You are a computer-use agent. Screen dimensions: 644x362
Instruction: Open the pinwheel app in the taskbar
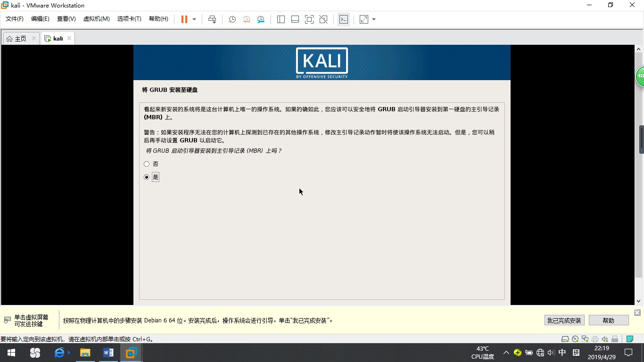pos(35,353)
